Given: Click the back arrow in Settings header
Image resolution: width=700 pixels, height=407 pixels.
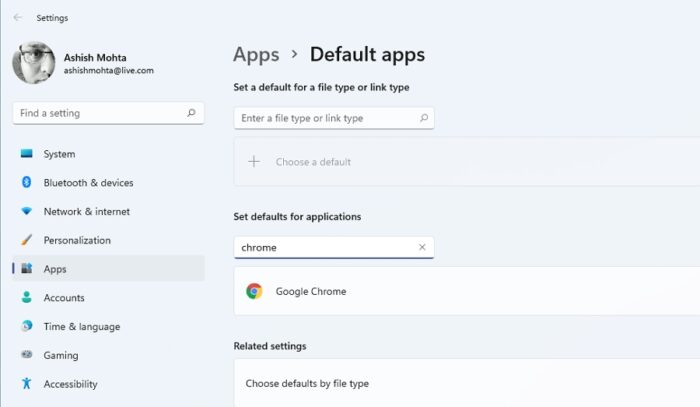Looking at the screenshot, I should (18, 17).
